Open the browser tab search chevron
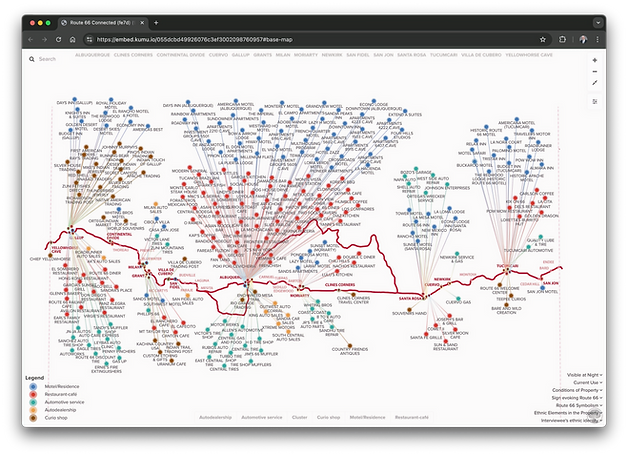 point(598,23)
